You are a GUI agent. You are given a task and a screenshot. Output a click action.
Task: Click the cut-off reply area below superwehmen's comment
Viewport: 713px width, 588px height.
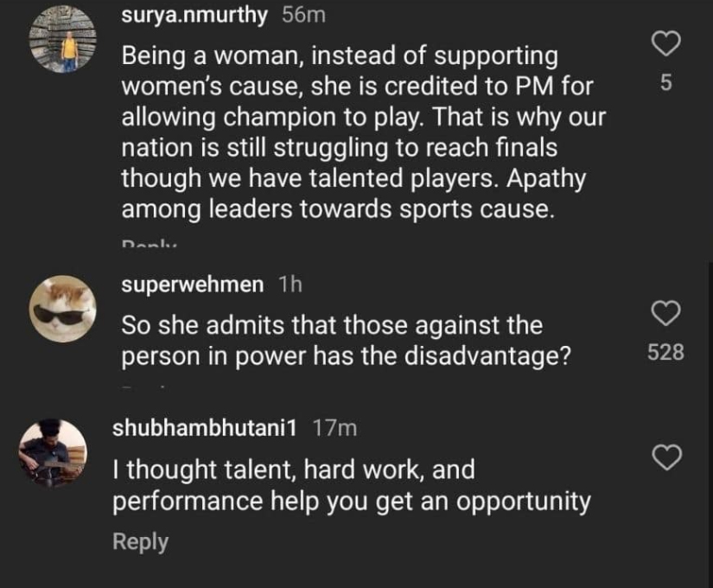coord(138,387)
